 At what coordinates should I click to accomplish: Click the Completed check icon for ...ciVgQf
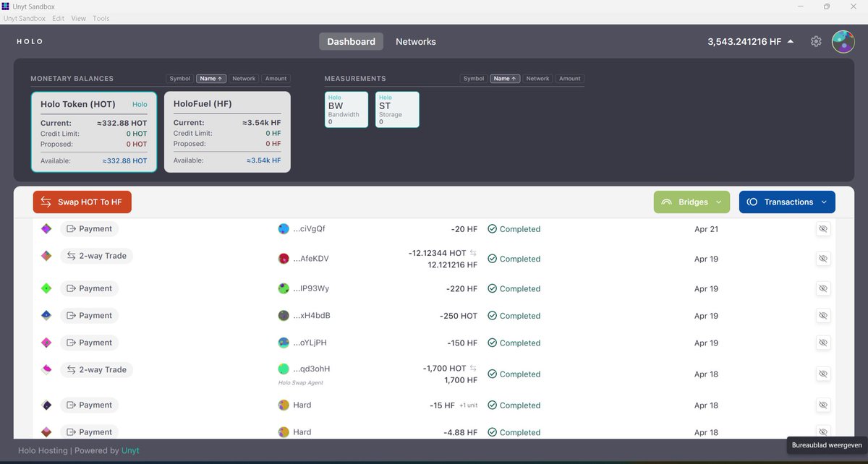492,229
